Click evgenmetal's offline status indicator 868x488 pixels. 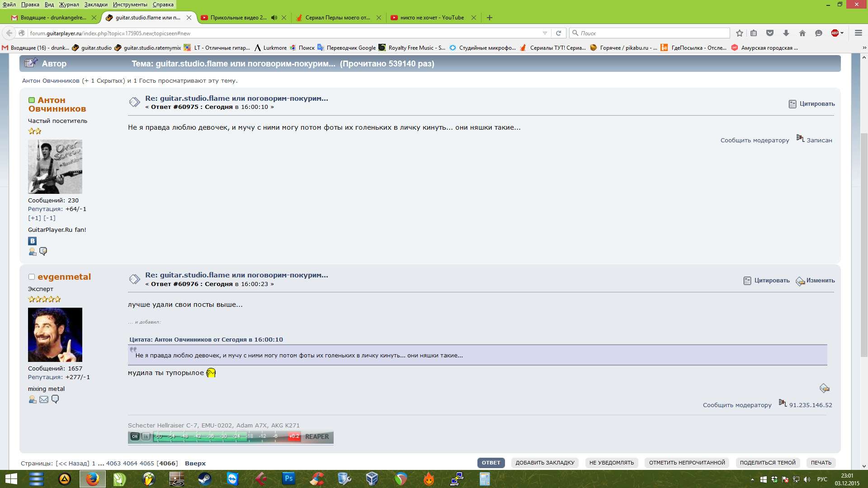(x=32, y=277)
